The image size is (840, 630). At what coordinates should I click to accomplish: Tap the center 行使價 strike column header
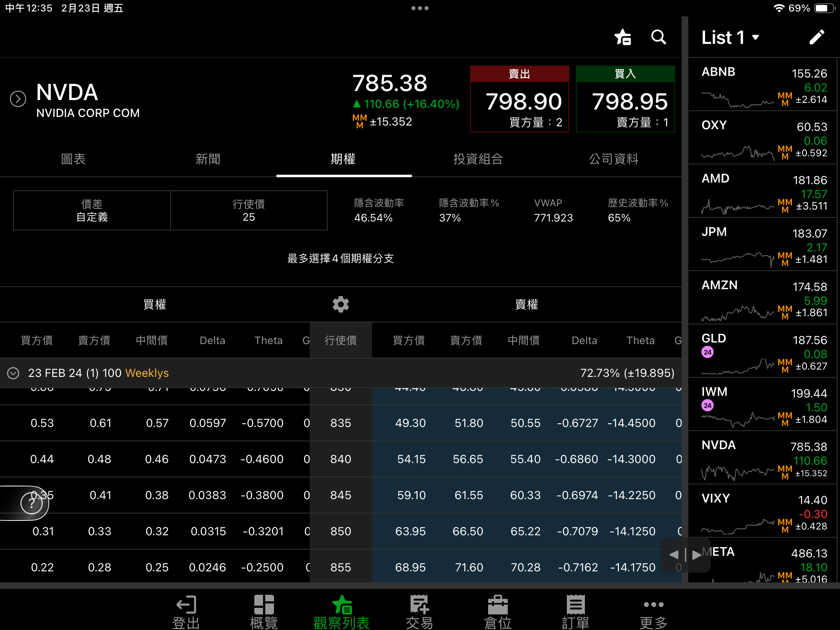(x=340, y=340)
